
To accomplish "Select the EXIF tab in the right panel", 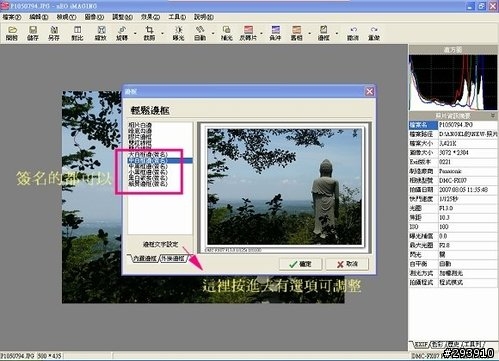I will pyautogui.click(x=421, y=344).
